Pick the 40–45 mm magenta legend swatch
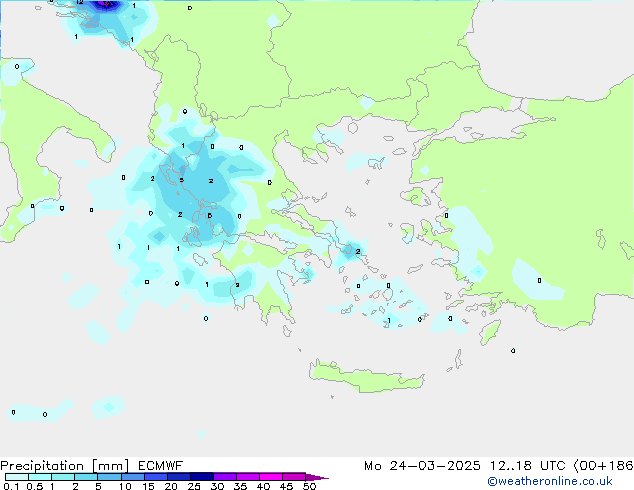 pyautogui.click(x=271, y=477)
